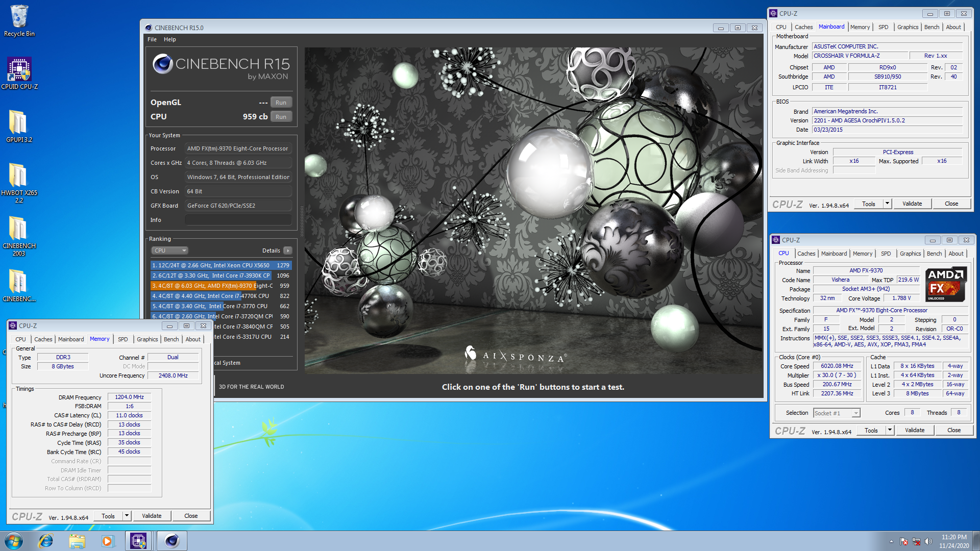
Task: Open the Socket #1 selection dropdown
Action: (837, 413)
